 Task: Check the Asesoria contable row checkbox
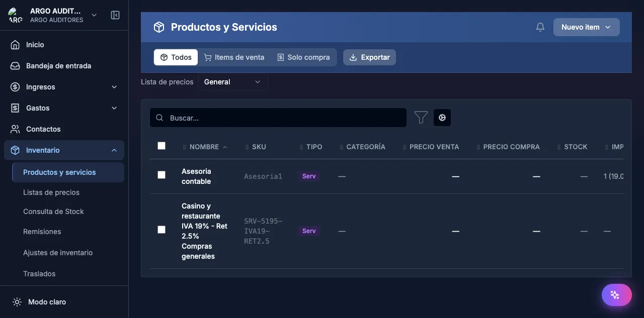162,175
